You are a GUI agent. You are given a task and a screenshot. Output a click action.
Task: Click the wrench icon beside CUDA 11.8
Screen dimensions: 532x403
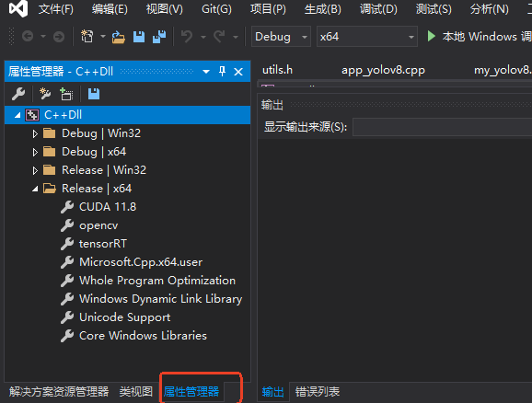[67, 207]
